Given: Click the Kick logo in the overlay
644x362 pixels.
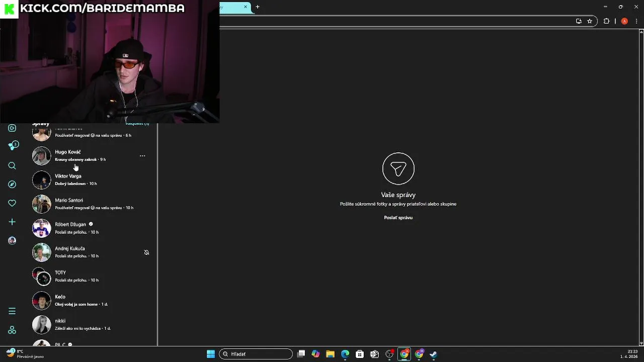Looking at the screenshot, I should tap(9, 9).
